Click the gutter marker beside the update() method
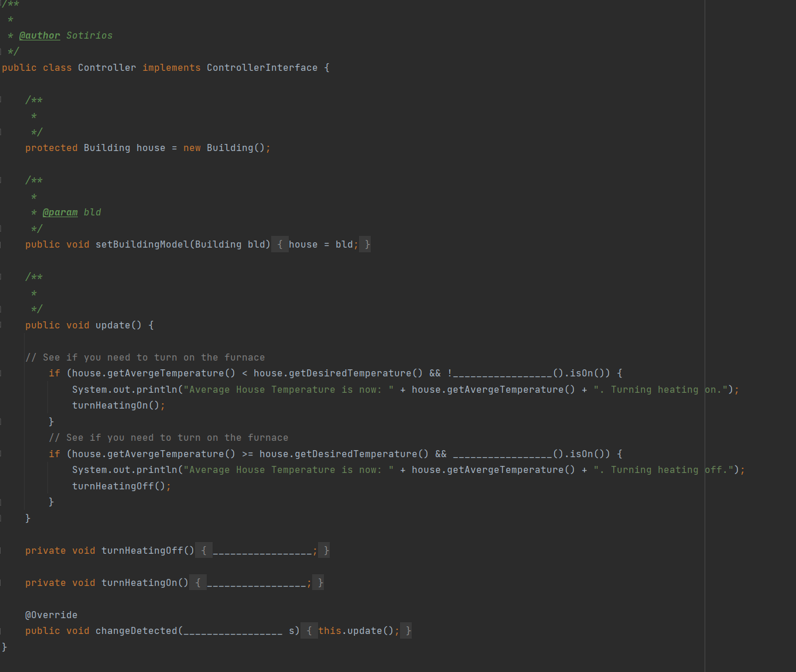Image resolution: width=796 pixels, height=672 pixels. click(2, 325)
